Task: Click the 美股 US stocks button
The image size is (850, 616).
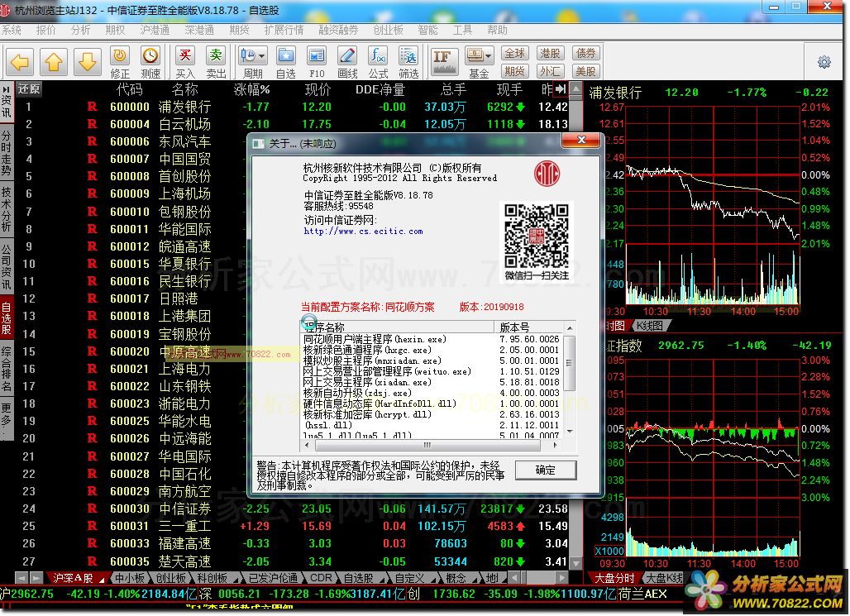Action: point(585,71)
